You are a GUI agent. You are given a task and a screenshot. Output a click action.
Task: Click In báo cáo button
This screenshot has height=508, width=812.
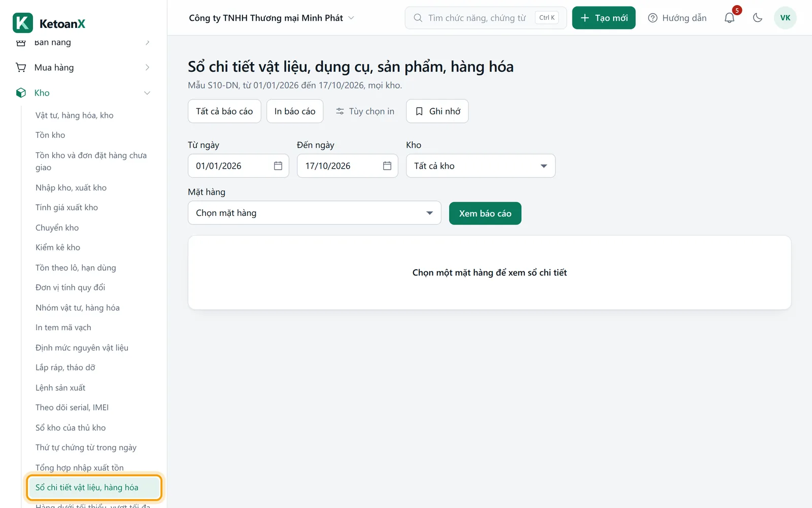(x=295, y=111)
